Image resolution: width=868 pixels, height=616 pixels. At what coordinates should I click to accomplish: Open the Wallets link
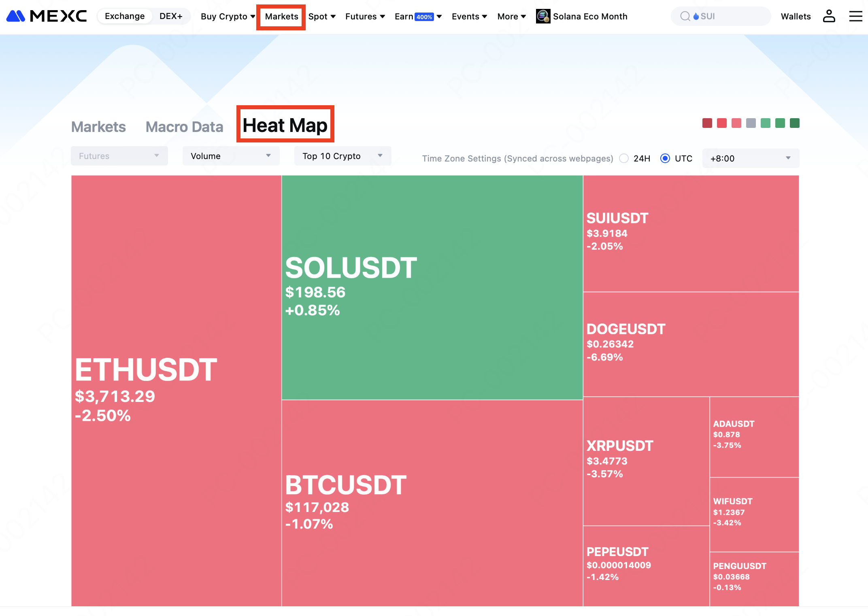pyautogui.click(x=796, y=17)
